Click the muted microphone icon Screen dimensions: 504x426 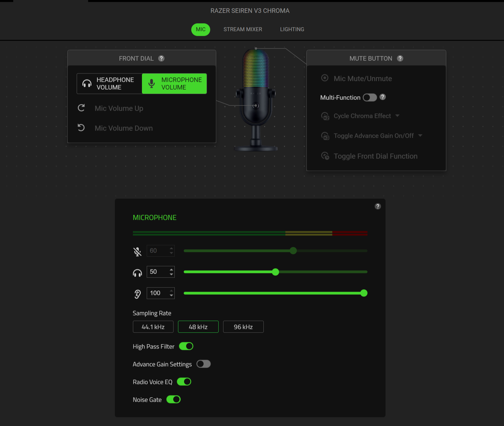(x=137, y=251)
